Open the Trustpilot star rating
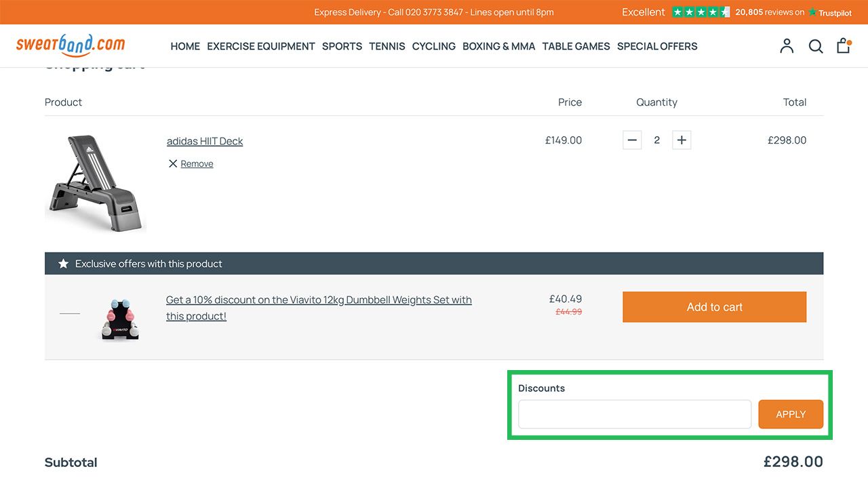 [x=701, y=12]
